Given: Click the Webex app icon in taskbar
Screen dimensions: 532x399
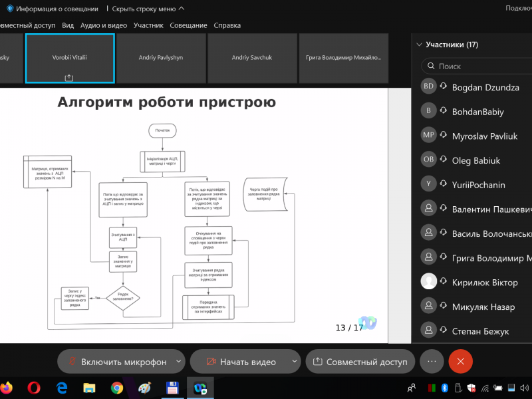Looking at the screenshot, I should (199, 387).
